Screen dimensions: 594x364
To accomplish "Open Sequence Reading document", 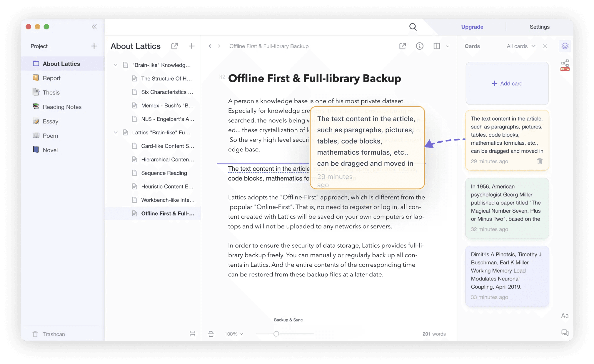I will 153,173.
